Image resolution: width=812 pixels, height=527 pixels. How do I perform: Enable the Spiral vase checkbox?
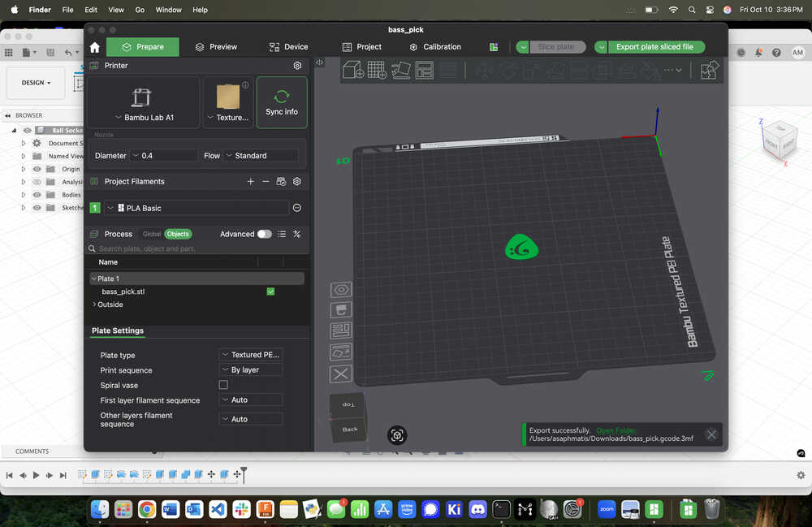[x=223, y=385]
